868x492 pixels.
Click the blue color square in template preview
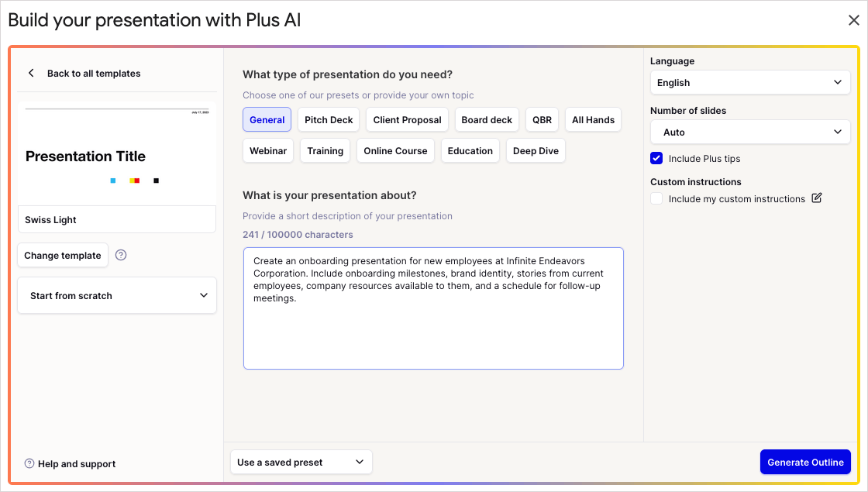click(113, 181)
